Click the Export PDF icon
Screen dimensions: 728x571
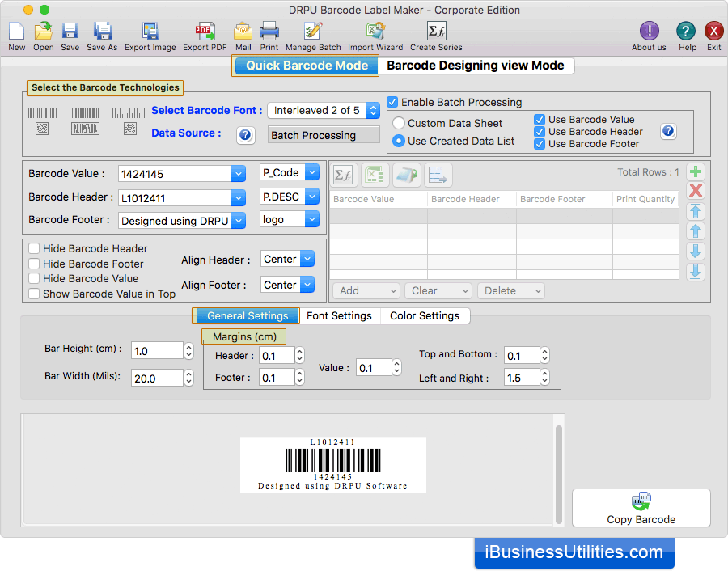pos(205,31)
